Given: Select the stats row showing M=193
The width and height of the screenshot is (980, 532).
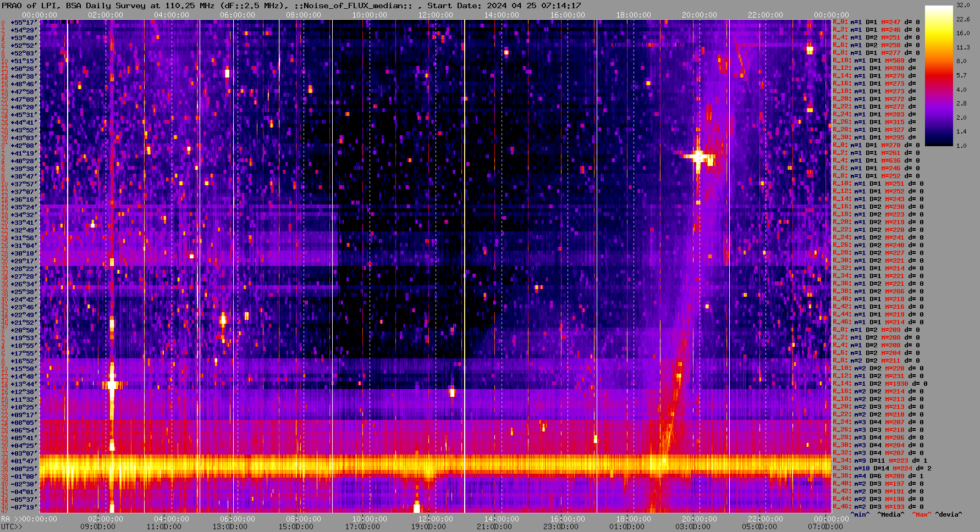Looking at the screenshot, I should pyautogui.click(x=878, y=507).
